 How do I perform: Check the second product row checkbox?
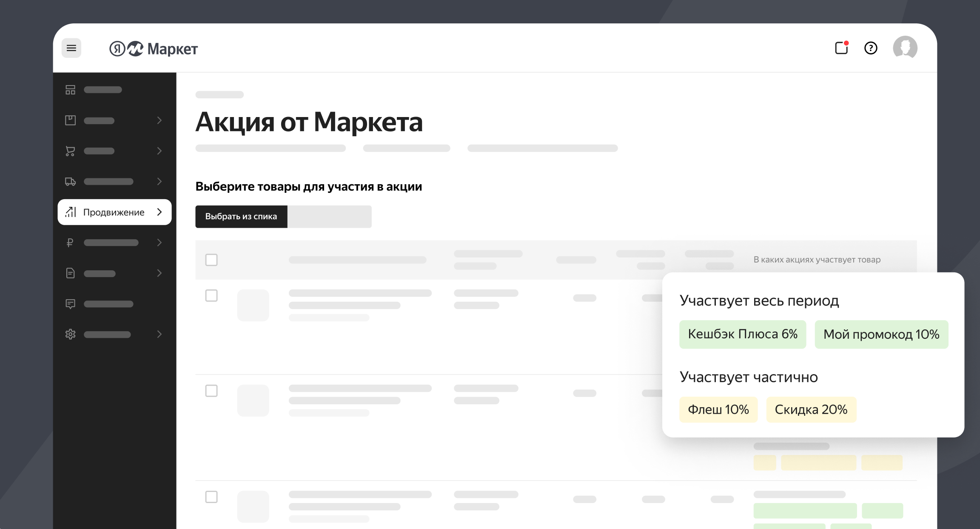211,391
